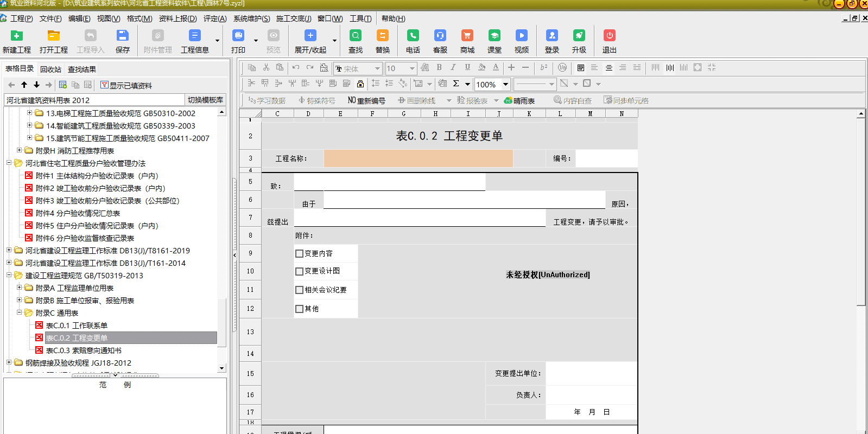
Task: Click the 重新编号 renumber button
Action: [x=366, y=100]
